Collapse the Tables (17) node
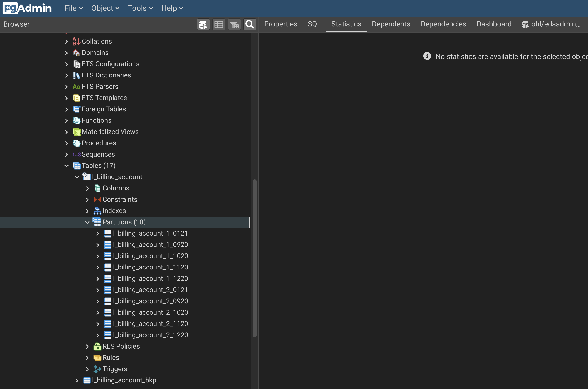This screenshot has height=389, width=588. point(66,166)
